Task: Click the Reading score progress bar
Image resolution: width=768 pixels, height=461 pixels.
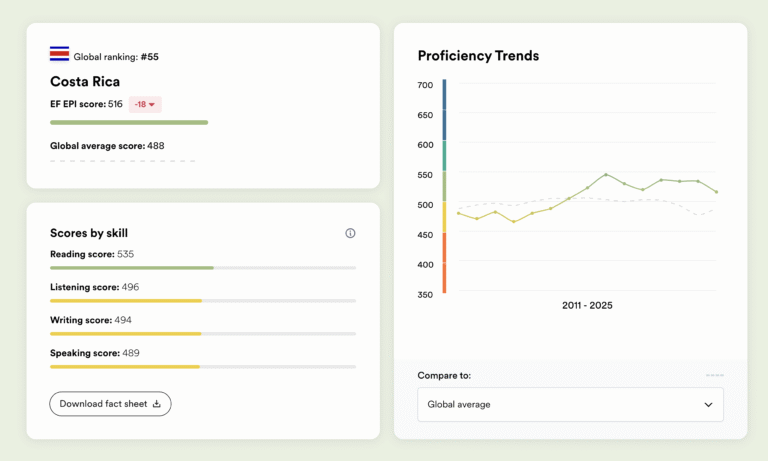Action: coord(132,268)
